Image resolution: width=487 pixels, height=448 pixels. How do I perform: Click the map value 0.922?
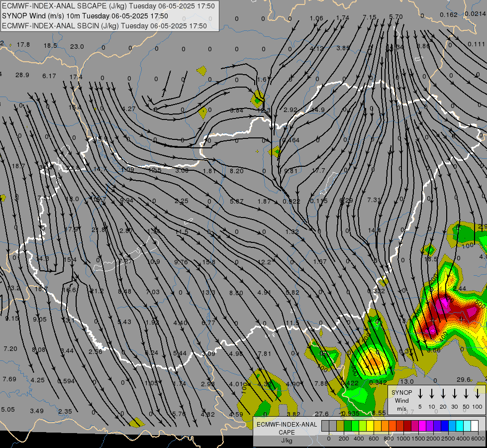tap(292, 202)
